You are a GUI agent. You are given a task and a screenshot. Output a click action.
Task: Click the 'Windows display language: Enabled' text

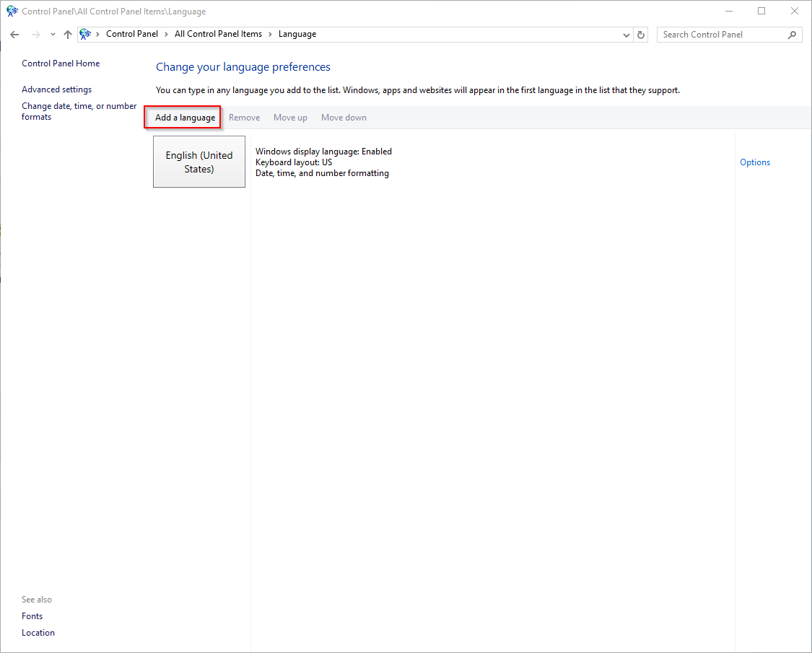pyautogui.click(x=323, y=152)
